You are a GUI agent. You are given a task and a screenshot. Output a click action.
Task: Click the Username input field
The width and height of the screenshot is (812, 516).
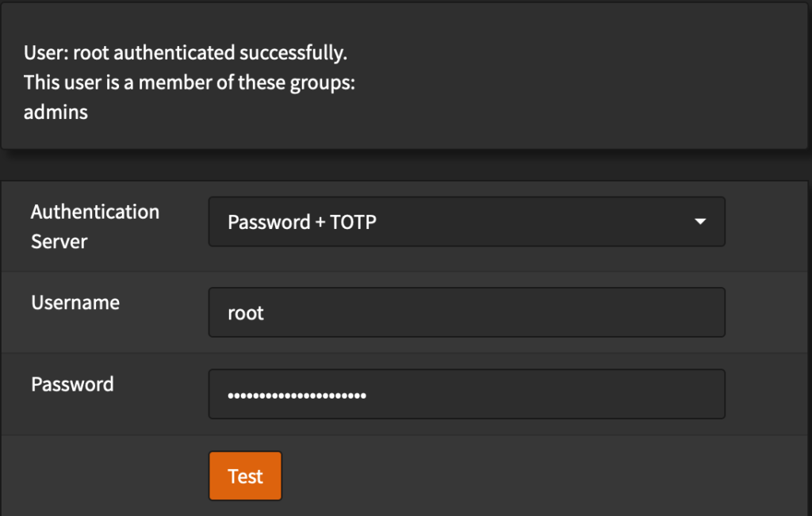pyautogui.click(x=466, y=312)
